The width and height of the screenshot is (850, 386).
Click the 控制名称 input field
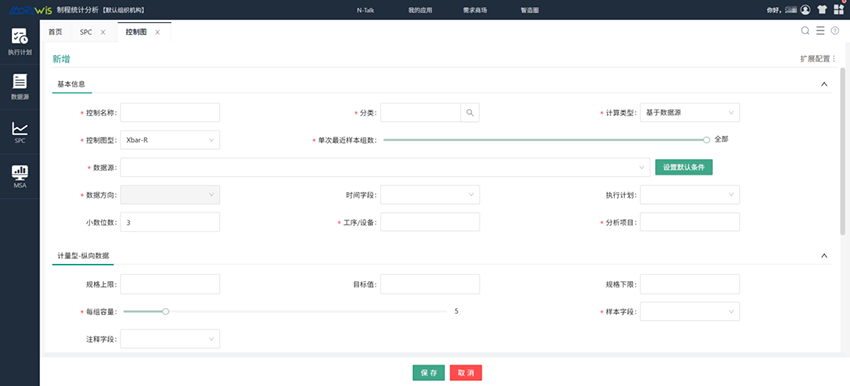pos(170,113)
